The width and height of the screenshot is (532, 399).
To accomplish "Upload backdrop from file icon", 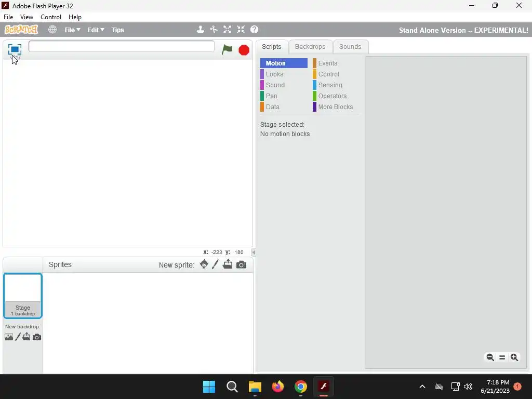I will (26, 337).
